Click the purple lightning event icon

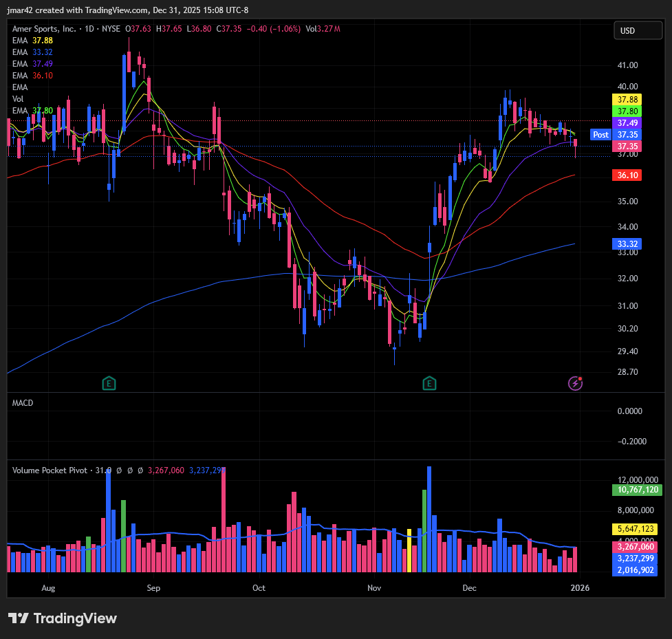(x=575, y=383)
